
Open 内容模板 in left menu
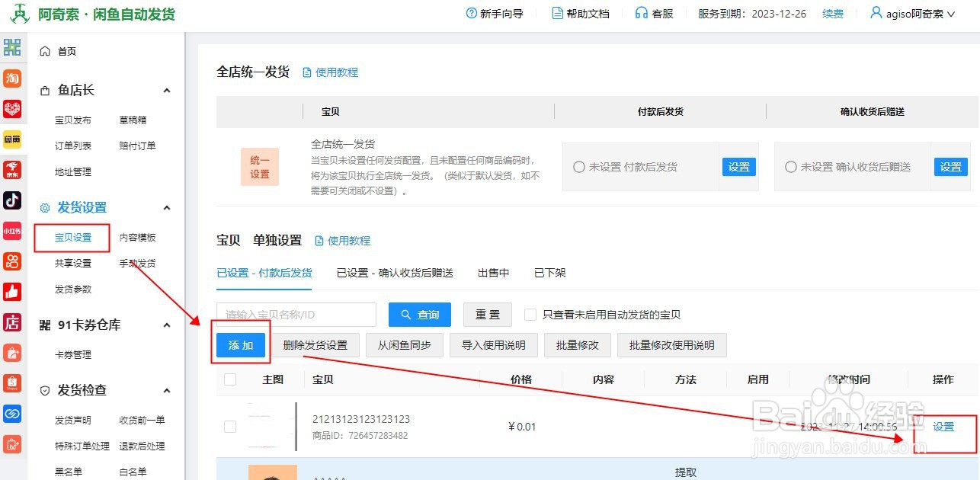pyautogui.click(x=137, y=238)
